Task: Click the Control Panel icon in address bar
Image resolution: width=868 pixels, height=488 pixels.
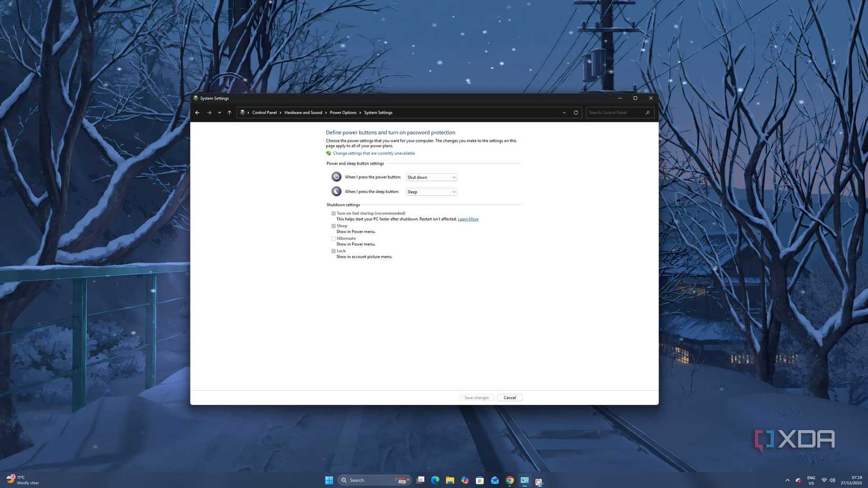Action: [242, 113]
